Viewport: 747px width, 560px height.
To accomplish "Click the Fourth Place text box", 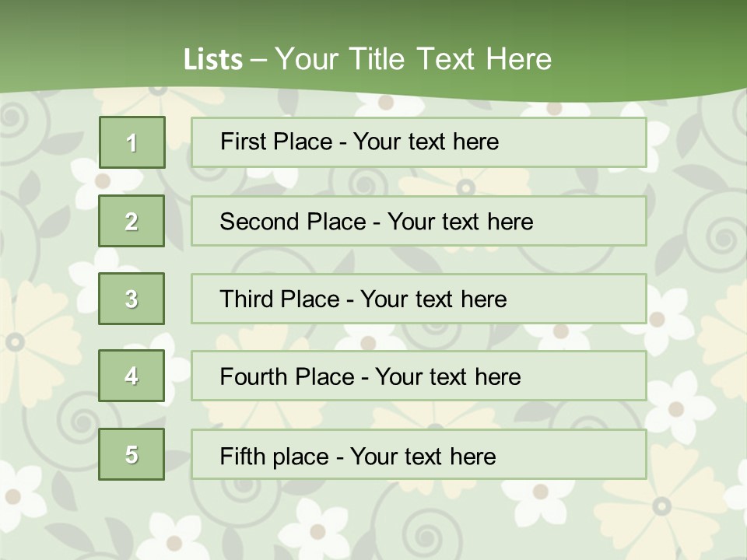I will click(419, 376).
